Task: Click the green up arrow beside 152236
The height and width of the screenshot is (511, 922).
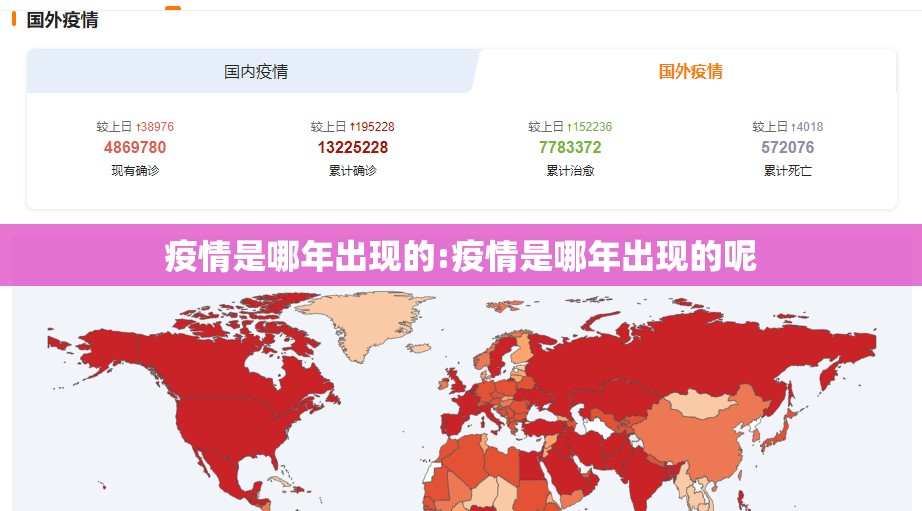Action: tap(570, 127)
